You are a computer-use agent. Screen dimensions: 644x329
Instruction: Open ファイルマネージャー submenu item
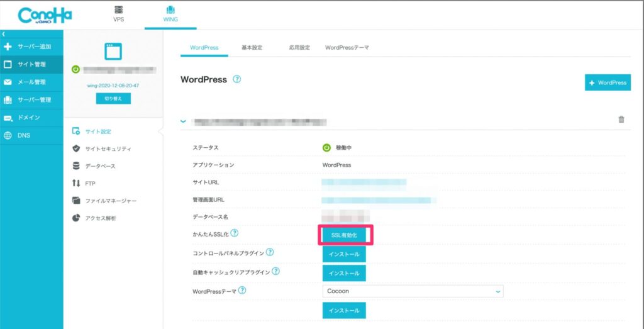[x=111, y=201]
